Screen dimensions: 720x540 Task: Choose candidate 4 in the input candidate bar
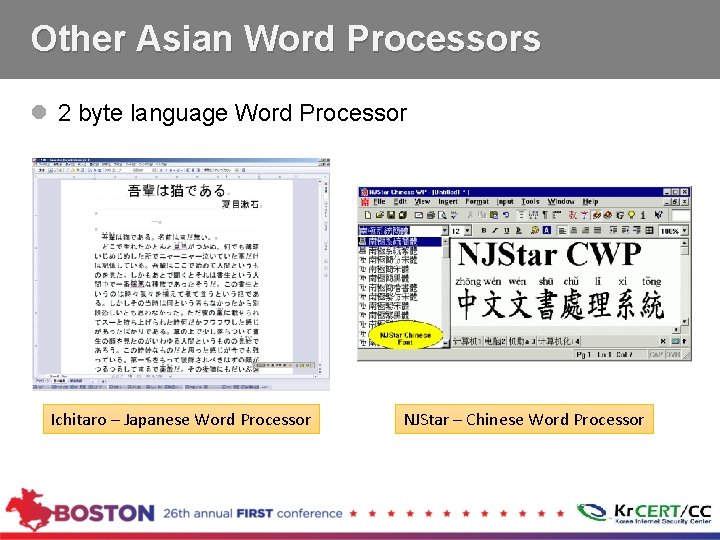pyautogui.click(x=558, y=341)
